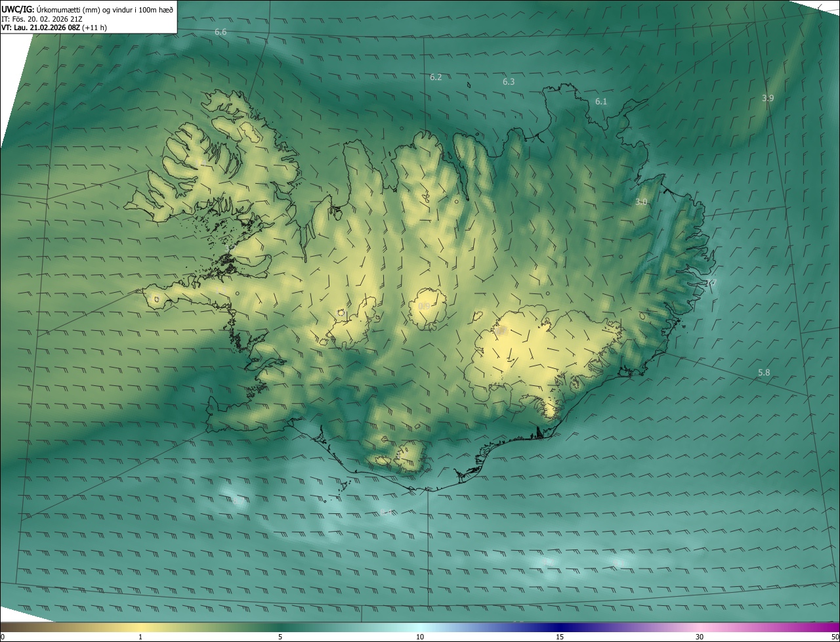Screen dimensions: 840x642
Task: Click the 'IT: Fös. 20. 02. 2026 21Z' line
Action: (x=42, y=18)
